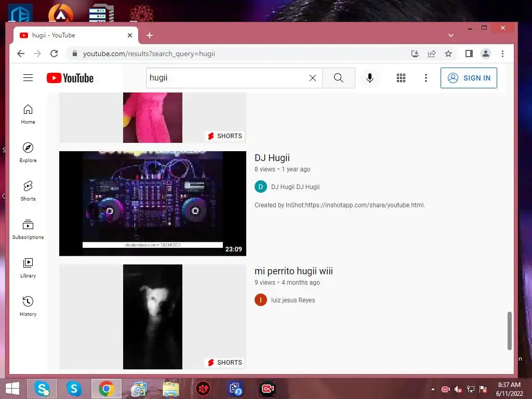Open File Explorer from the taskbar
Viewport: 532px width, 399px height.
(x=170, y=389)
